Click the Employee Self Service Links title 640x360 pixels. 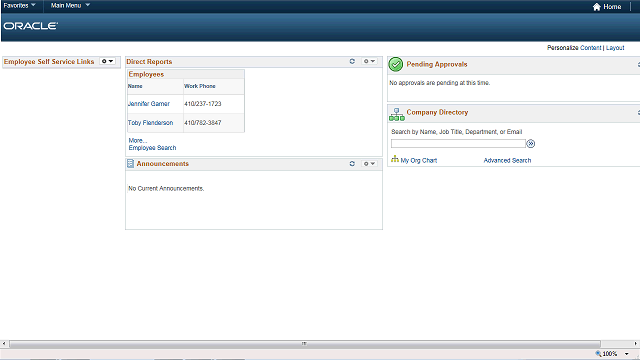[x=49, y=62]
